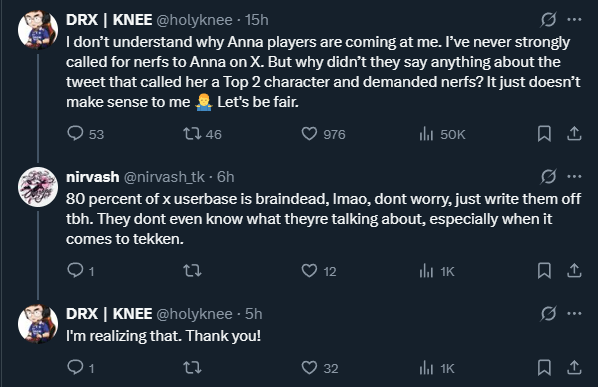The image size is (598, 387).
Task: Share KNEE's first tweet
Action: (574, 134)
